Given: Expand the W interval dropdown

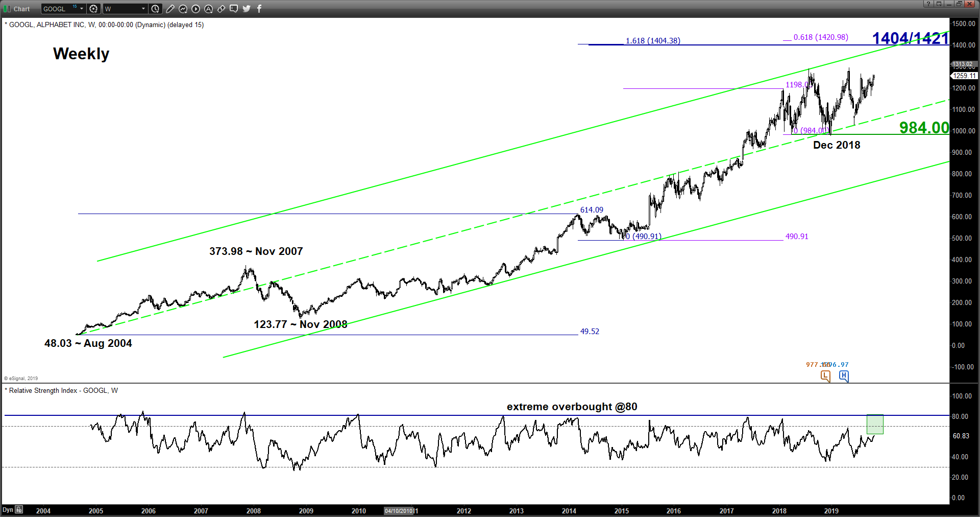Looking at the screenshot, I should coord(143,9).
